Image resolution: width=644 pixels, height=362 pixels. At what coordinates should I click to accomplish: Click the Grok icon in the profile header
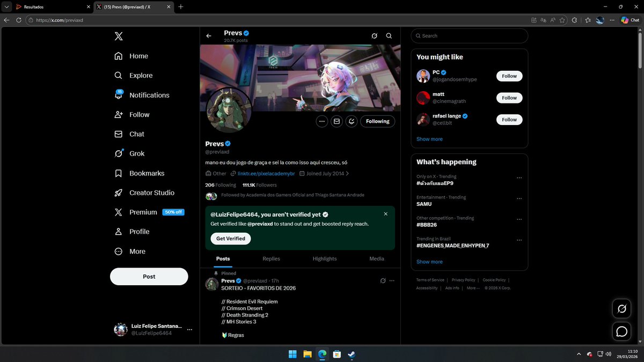pyautogui.click(x=375, y=36)
